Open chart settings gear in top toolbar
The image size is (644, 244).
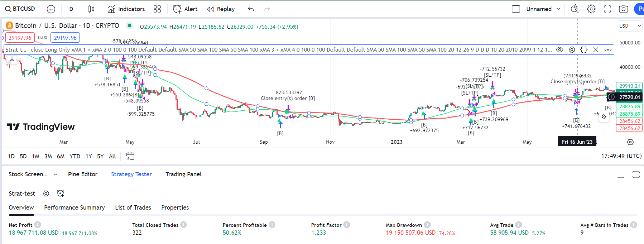pyautogui.click(x=591, y=9)
